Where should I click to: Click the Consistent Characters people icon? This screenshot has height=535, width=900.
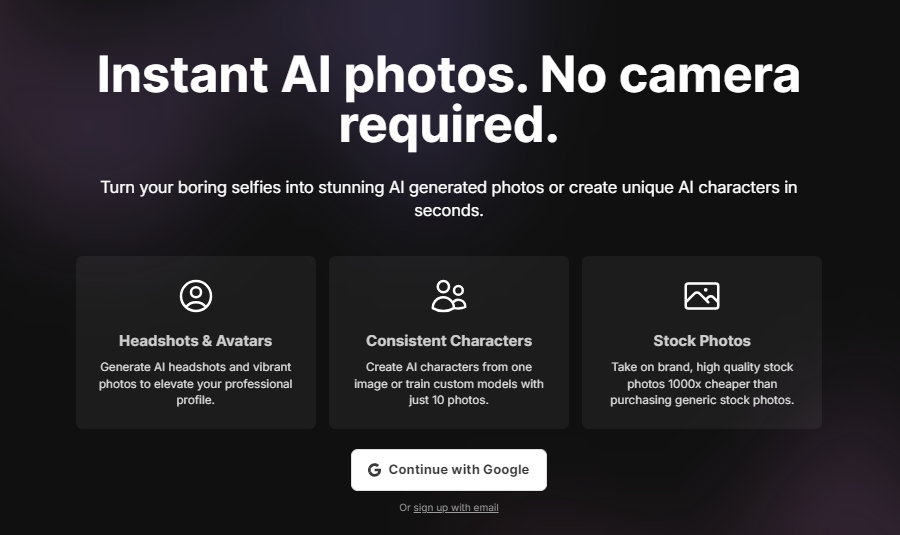click(449, 296)
